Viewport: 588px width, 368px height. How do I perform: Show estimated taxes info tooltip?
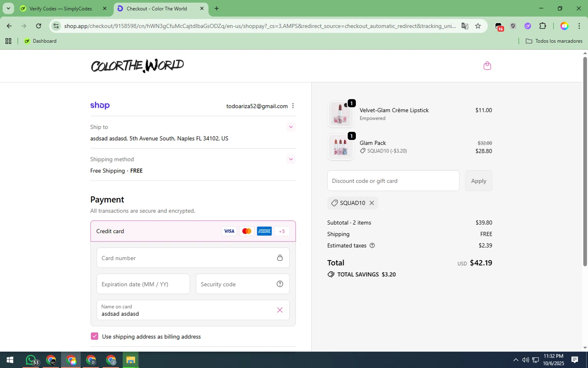pyautogui.click(x=372, y=246)
